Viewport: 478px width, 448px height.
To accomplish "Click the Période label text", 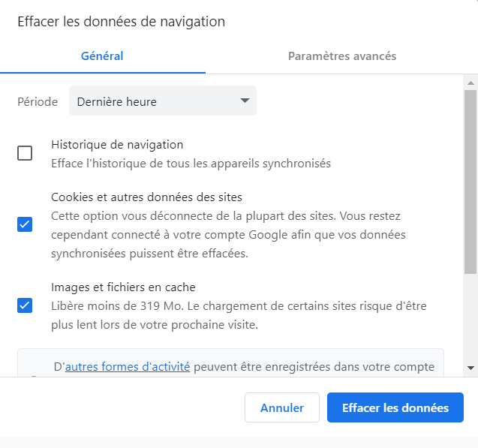I will [38, 102].
